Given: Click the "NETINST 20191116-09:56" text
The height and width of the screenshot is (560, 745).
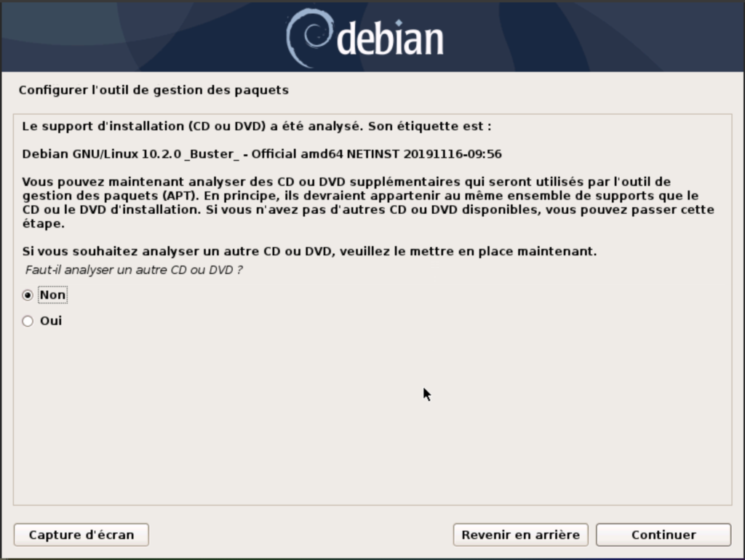Looking at the screenshot, I should coord(424,154).
